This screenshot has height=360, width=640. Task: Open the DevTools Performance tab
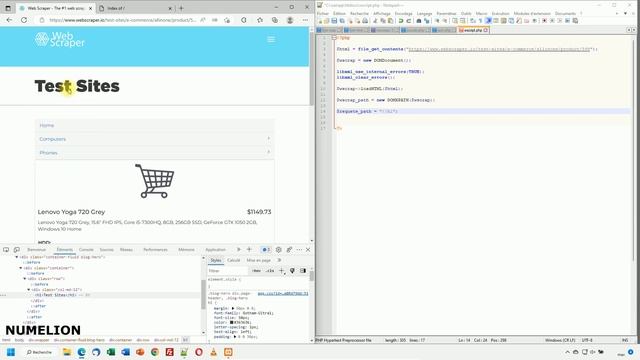[x=155, y=249]
